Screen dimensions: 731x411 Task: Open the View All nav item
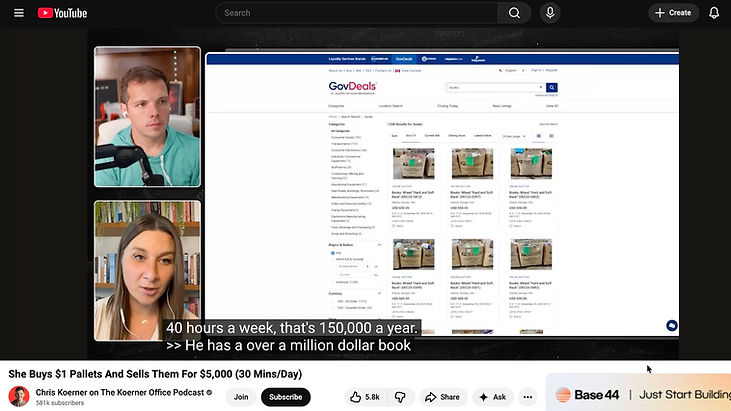tap(552, 106)
